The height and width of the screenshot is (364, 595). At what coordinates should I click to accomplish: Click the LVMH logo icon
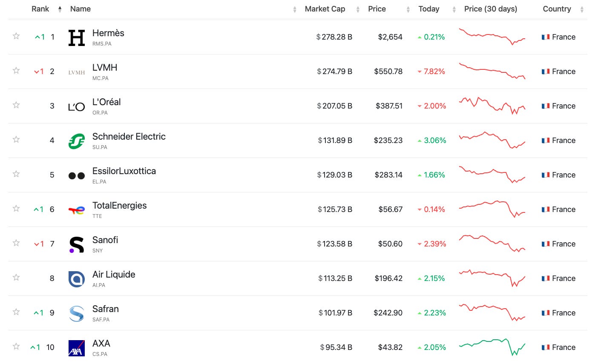coord(77,72)
